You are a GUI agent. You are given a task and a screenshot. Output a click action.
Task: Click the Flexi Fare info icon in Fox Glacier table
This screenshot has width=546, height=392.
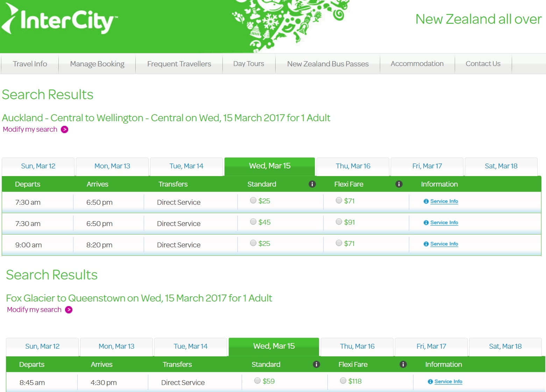click(x=403, y=364)
